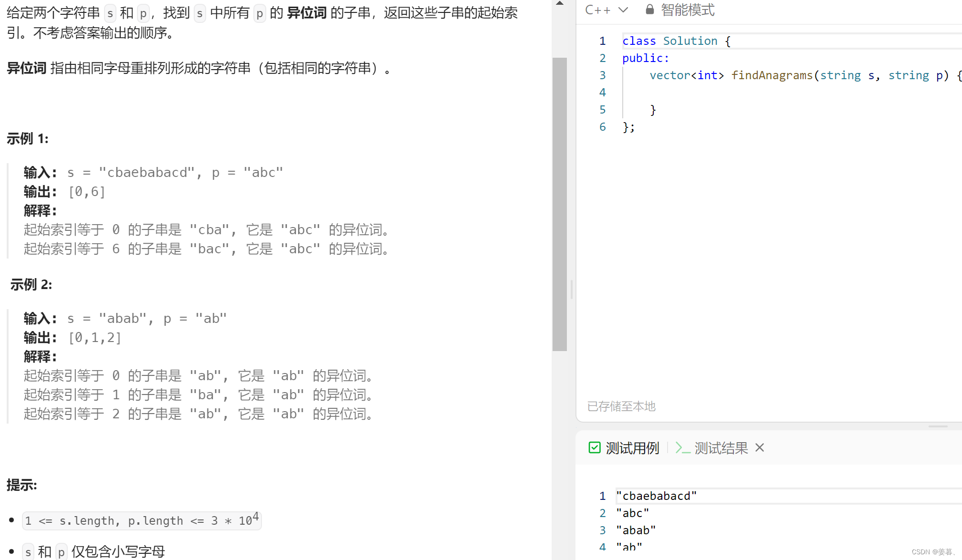Viewport: 962px width, 560px height.
Task: Click the terminal icon beside 测试结果
Action: tap(682, 448)
